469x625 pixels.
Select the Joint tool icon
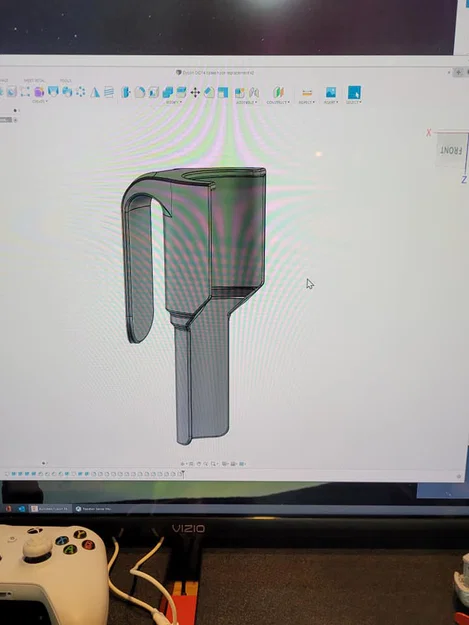254,92
